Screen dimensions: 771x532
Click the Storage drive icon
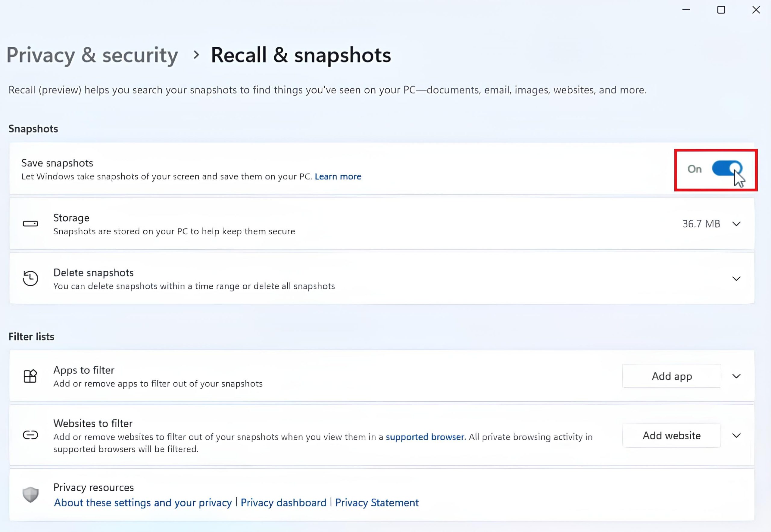click(30, 224)
